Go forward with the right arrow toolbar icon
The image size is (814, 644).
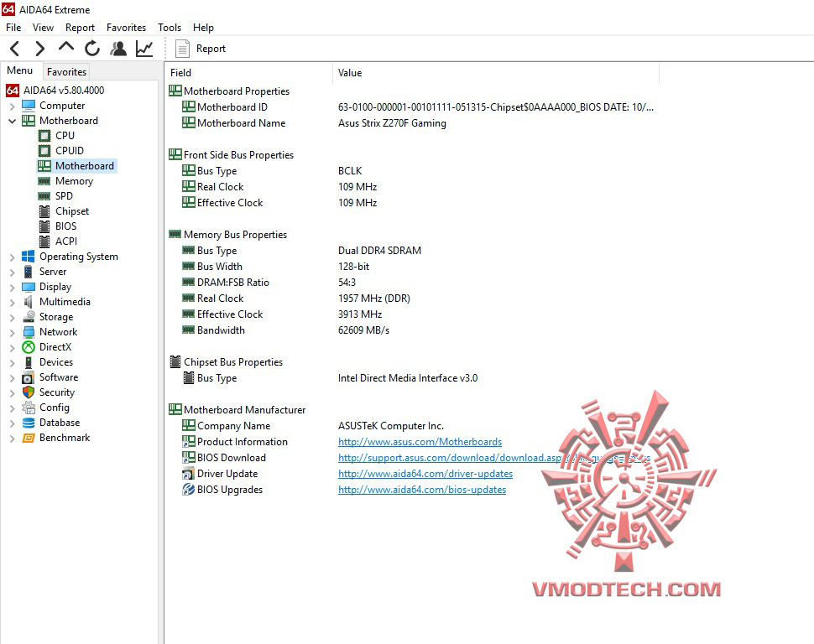(40, 49)
